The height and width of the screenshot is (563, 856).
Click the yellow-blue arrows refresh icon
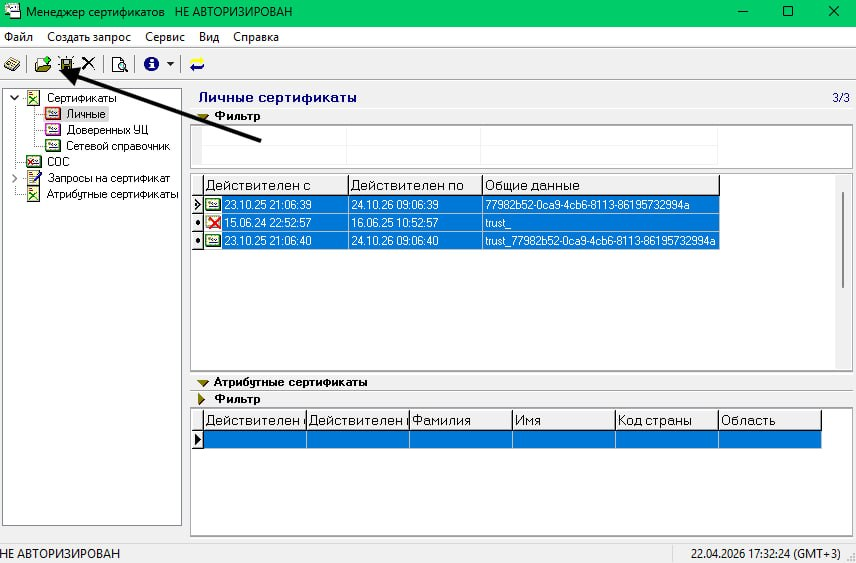(x=197, y=65)
